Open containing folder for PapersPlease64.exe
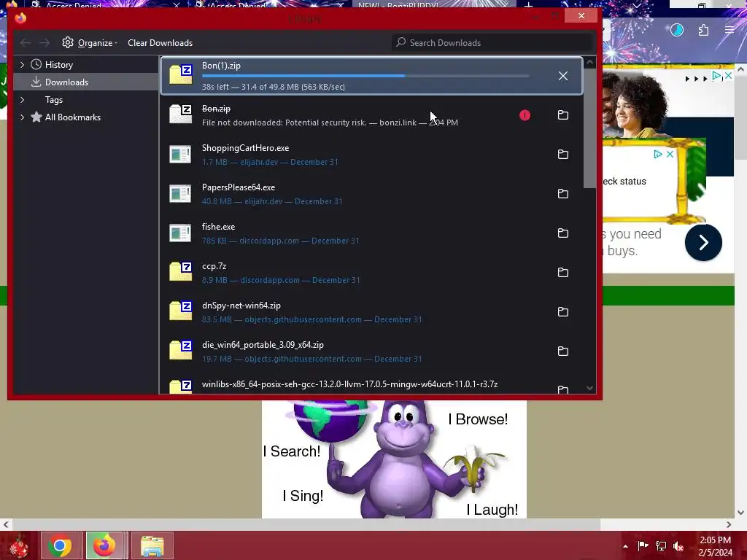Screen dimensions: 747x560 (x=563, y=194)
